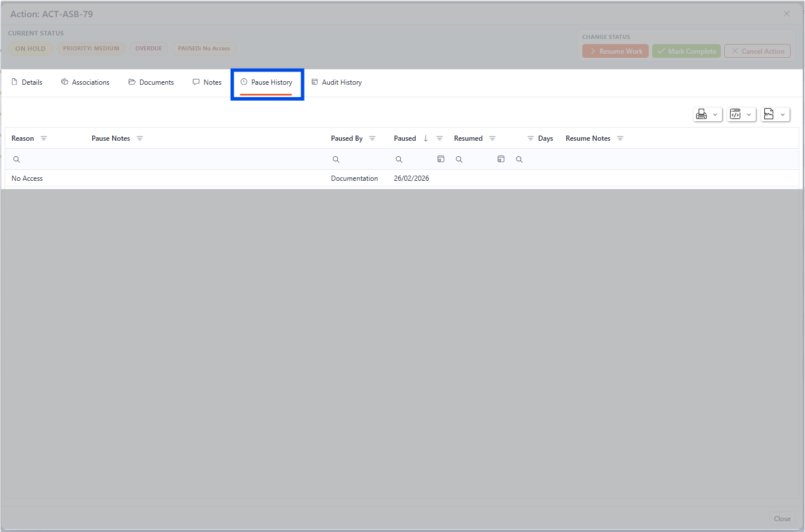Click the search icon in Reason filter row
This screenshot has width=805, height=532.
tap(17, 160)
